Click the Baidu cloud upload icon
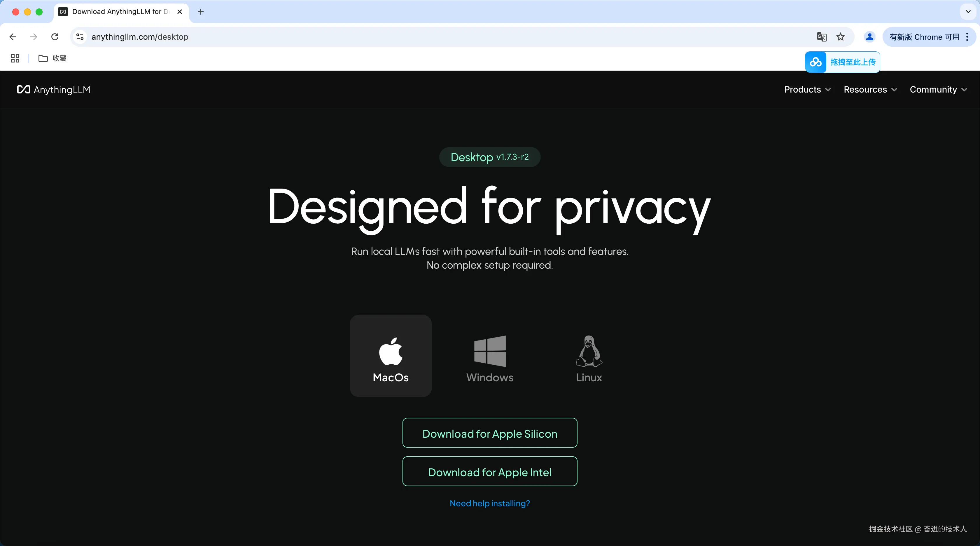Viewport: 980px width, 546px height. pyautogui.click(x=816, y=62)
